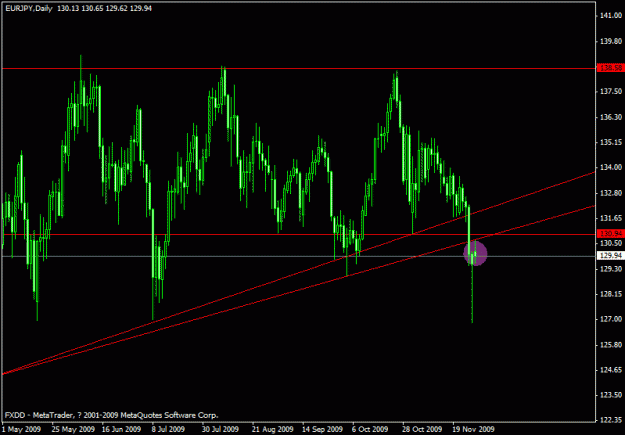Click 131.65 on the price axis

coord(611,218)
